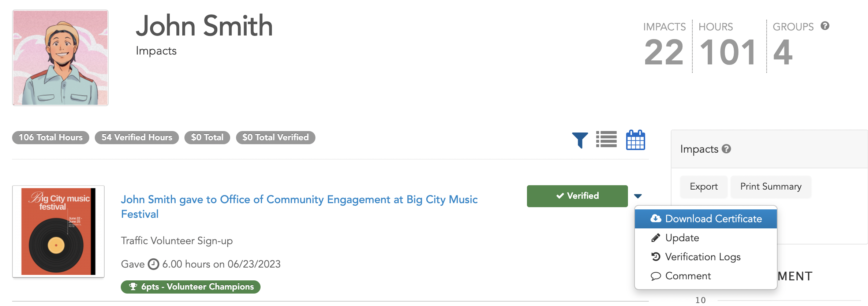Image resolution: width=868 pixels, height=306 pixels.
Task: Select Download Certificate from the menu
Action: point(706,219)
